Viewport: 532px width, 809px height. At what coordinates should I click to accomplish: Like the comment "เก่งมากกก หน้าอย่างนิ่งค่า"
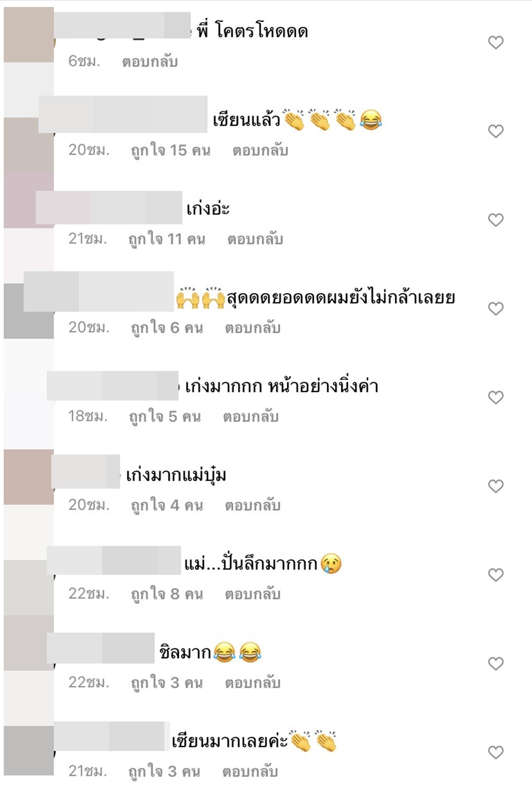495,397
